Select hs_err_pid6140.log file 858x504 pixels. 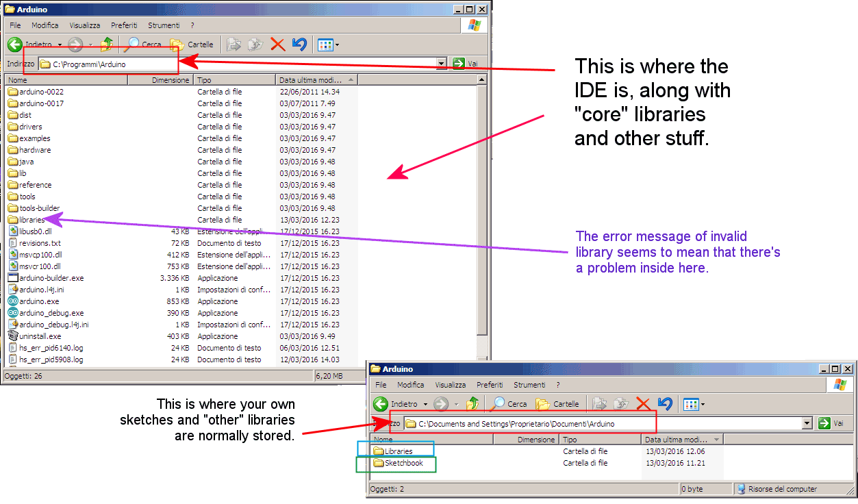tap(45, 348)
